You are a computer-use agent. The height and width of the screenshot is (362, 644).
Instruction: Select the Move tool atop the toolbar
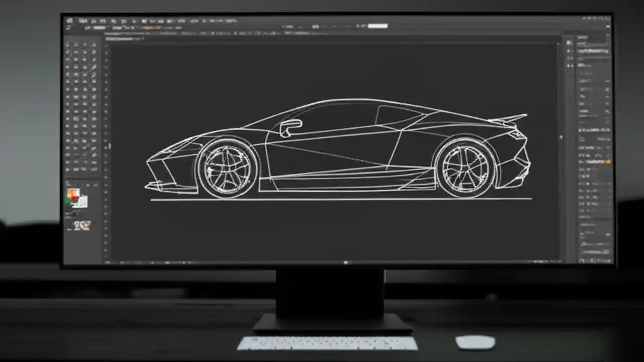[68, 44]
